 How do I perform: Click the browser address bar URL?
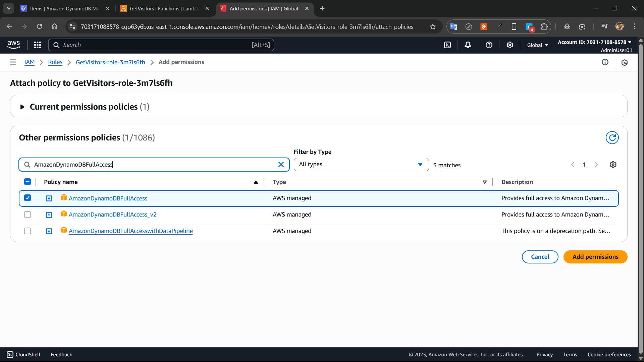point(247,26)
